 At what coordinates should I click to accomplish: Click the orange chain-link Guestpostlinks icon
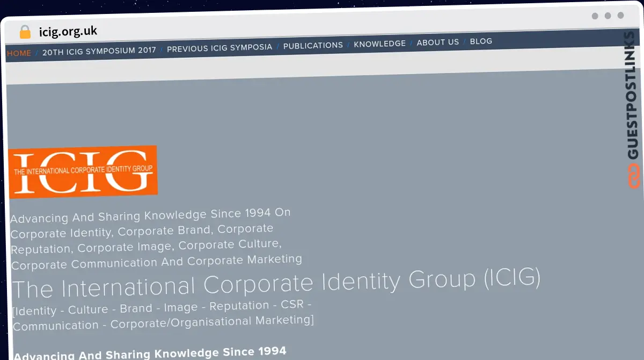[634, 177]
